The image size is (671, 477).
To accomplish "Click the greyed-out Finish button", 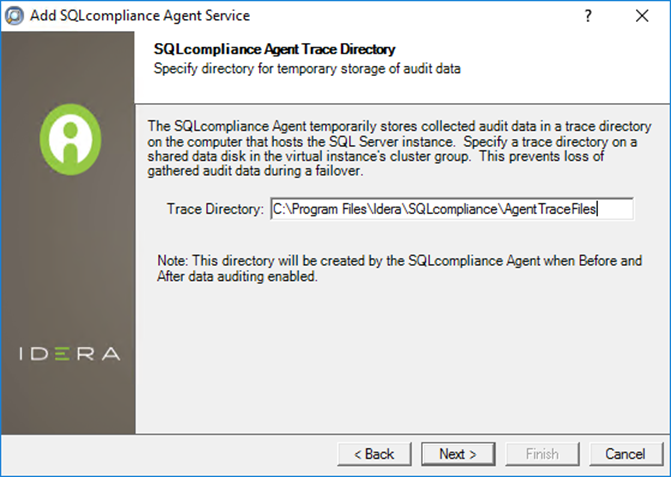I will [542, 453].
